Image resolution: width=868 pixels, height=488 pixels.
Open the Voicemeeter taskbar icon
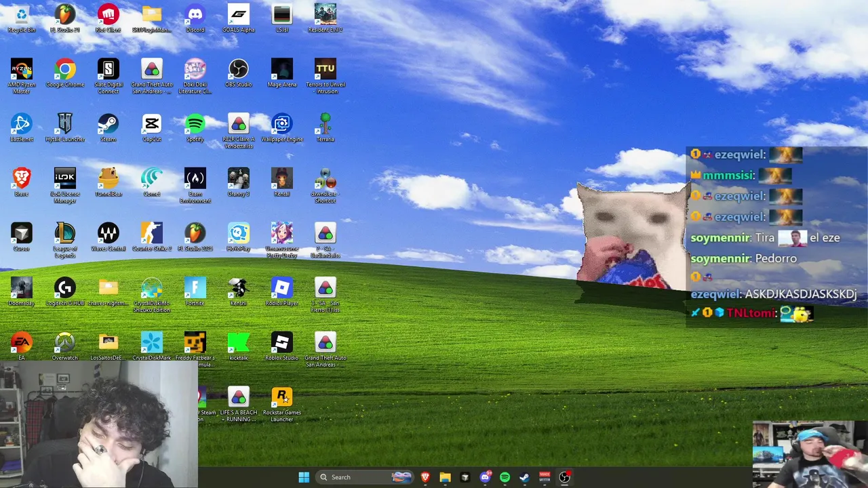point(544,477)
